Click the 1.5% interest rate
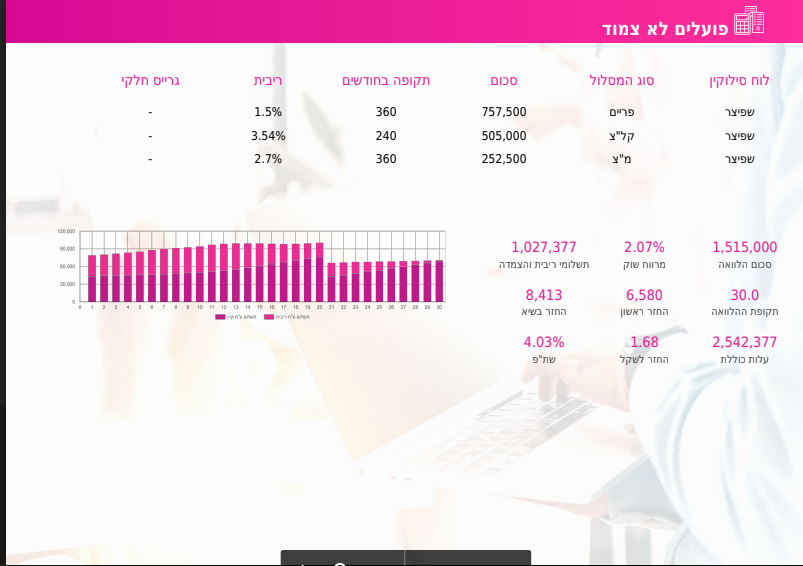The image size is (803, 566). tap(268, 112)
